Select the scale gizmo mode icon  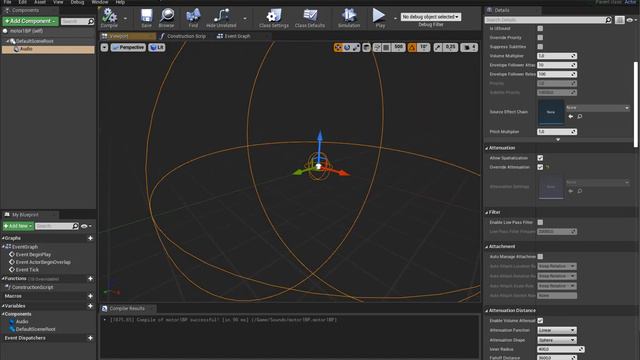356,47
